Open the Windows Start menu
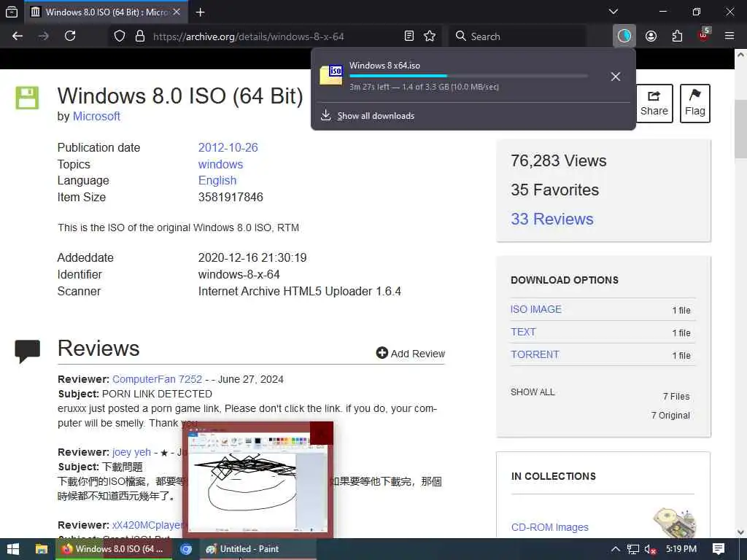 (13, 549)
